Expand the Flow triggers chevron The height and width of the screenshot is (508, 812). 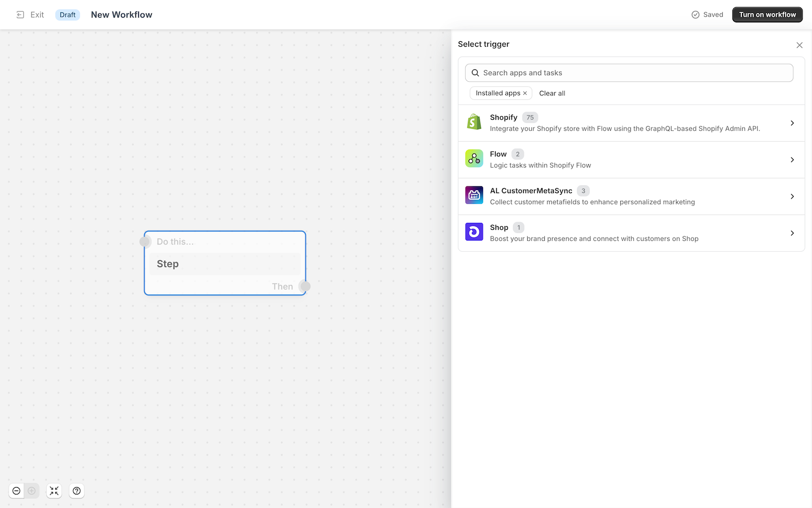(x=792, y=160)
